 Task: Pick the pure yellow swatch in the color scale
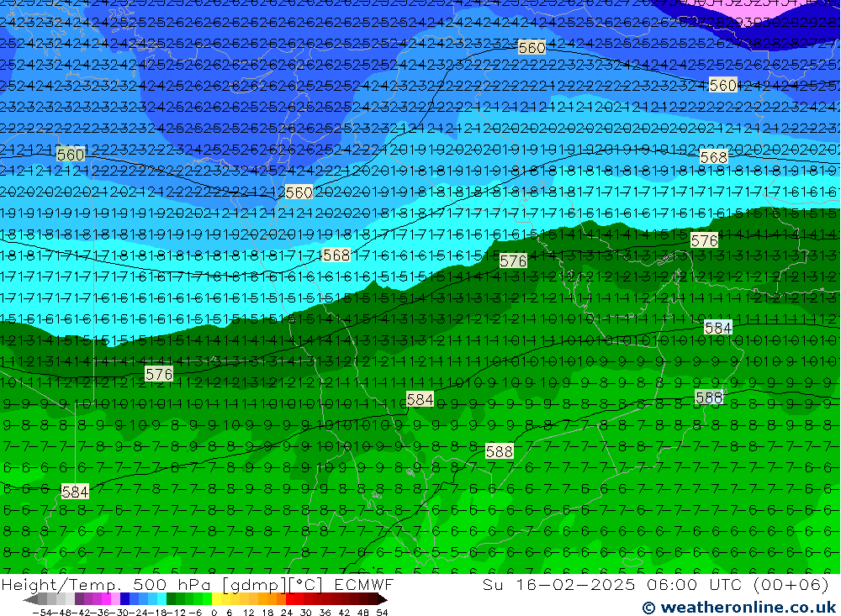tap(217, 599)
